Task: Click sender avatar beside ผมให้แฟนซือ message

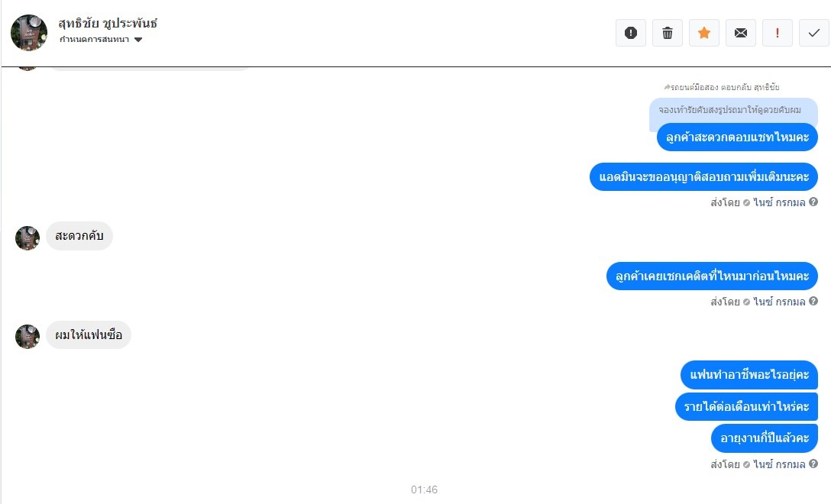Action: pos(27,337)
